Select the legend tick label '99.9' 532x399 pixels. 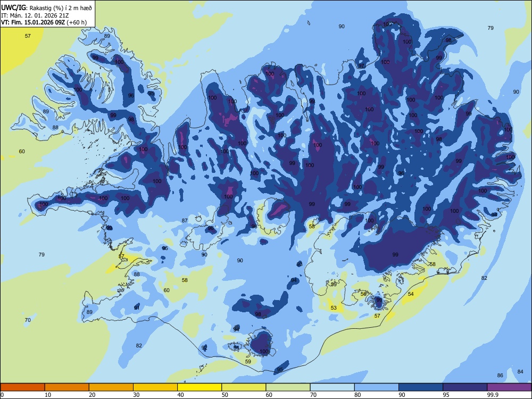click(x=492, y=395)
